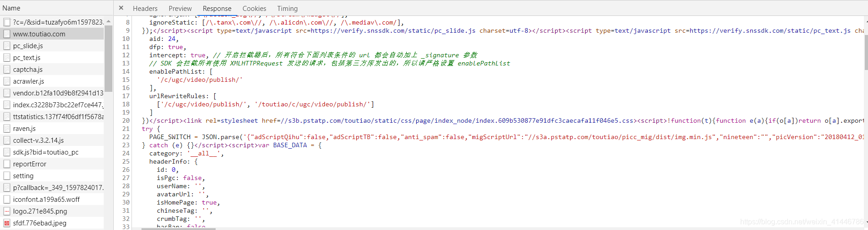
Task: Select the Response tab
Action: [x=217, y=8]
